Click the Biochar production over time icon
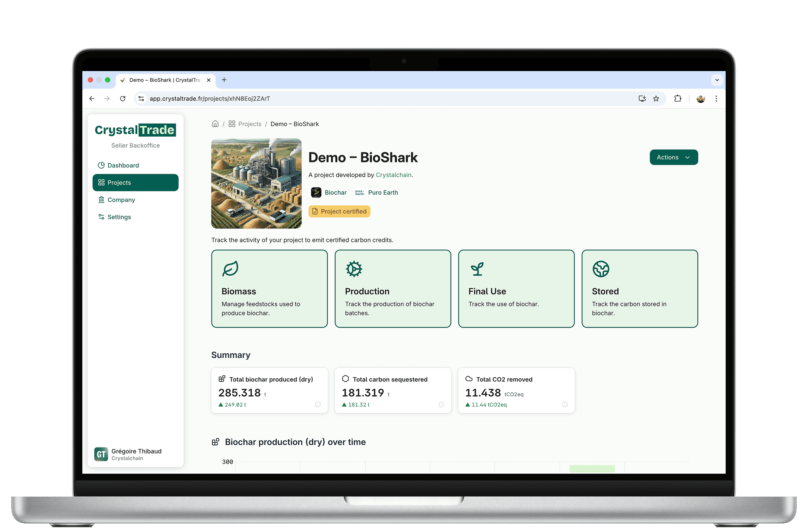 pos(216,442)
